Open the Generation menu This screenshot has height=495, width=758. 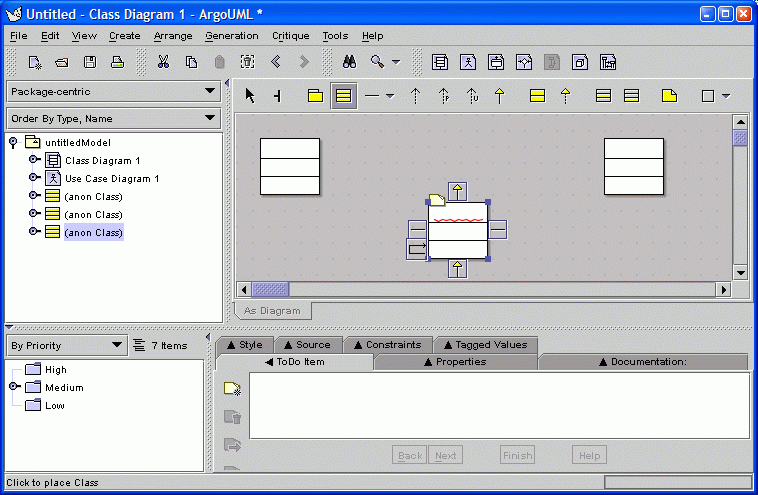point(232,36)
